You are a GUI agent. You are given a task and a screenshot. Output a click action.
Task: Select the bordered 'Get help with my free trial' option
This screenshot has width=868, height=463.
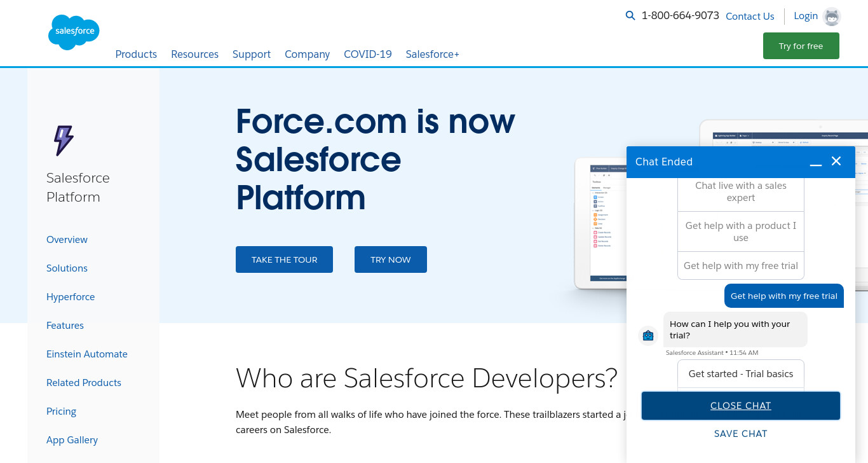click(x=741, y=266)
